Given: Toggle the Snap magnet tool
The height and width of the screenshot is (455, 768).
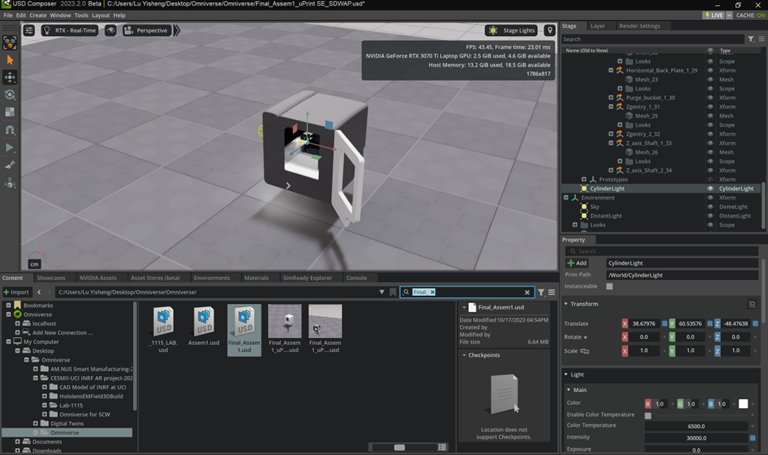Looking at the screenshot, I should (x=10, y=130).
